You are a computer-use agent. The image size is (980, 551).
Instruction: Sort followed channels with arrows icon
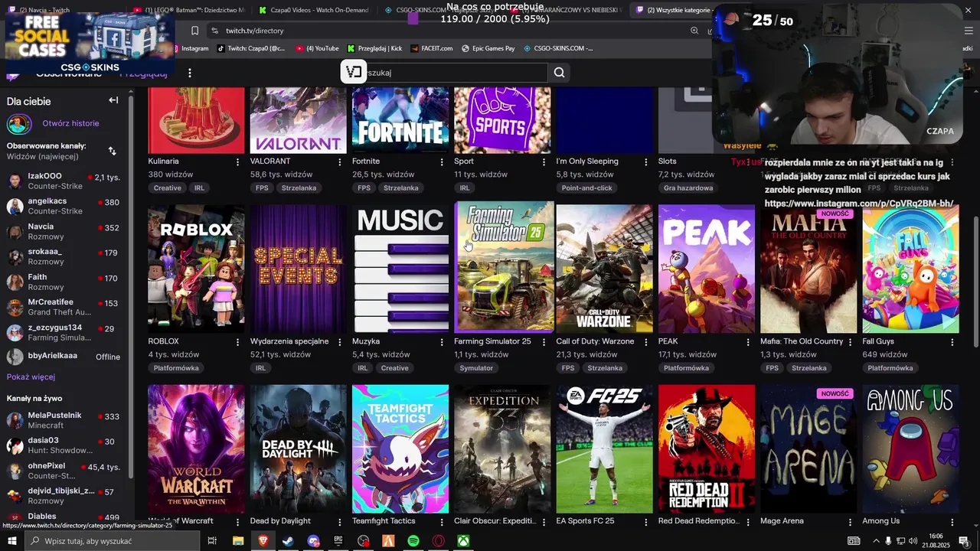(113, 151)
